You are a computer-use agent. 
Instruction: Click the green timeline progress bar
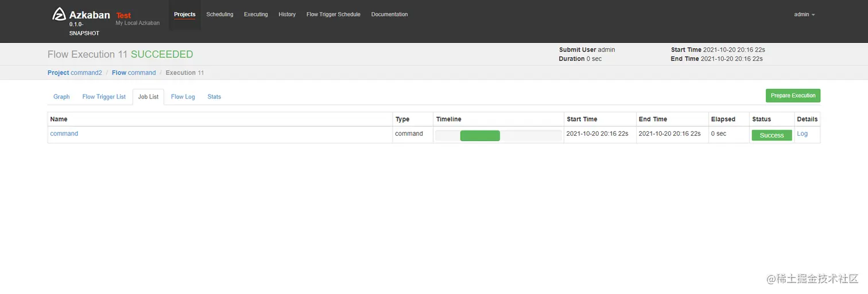[480, 136]
